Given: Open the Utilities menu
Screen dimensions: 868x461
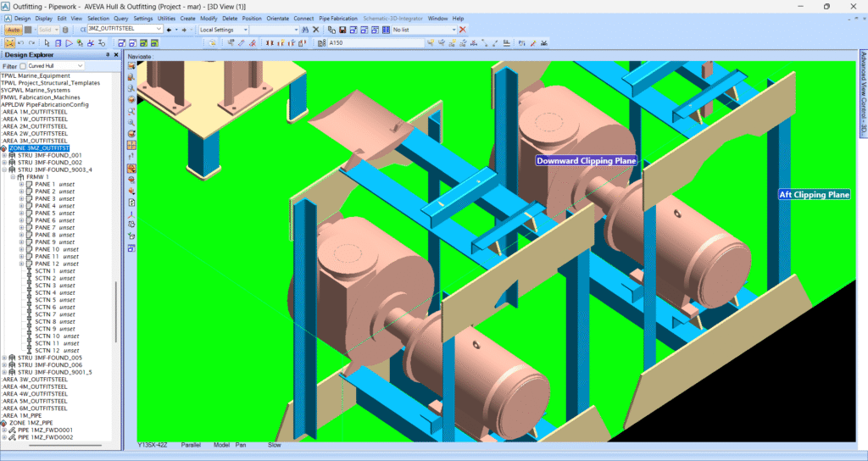Looking at the screenshot, I should tap(167, 19).
